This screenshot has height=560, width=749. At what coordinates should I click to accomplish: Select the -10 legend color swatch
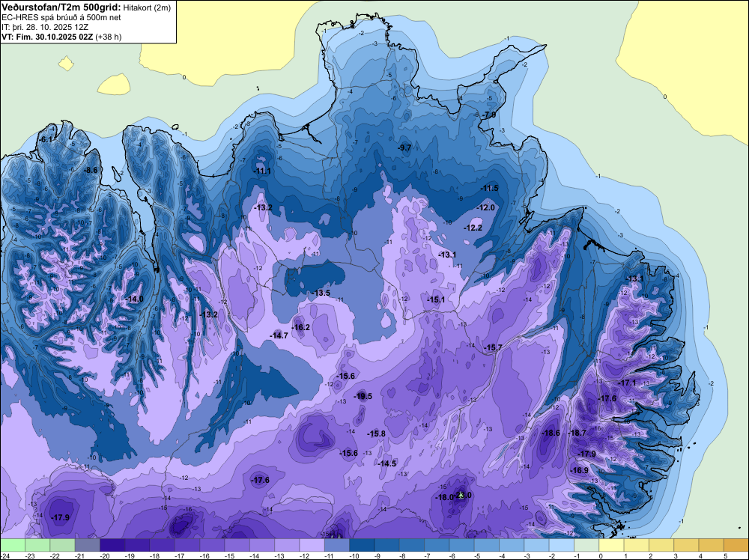[362, 545]
